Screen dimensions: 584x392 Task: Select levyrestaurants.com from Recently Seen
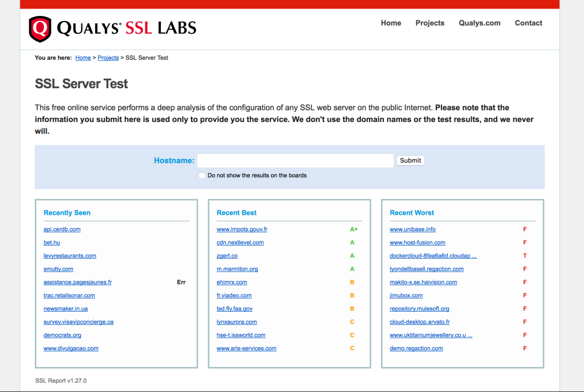70,256
